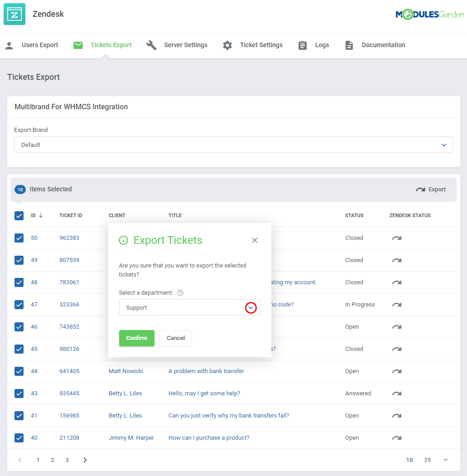Click the Users Export person icon
The height and width of the screenshot is (476, 467).
(x=9, y=45)
